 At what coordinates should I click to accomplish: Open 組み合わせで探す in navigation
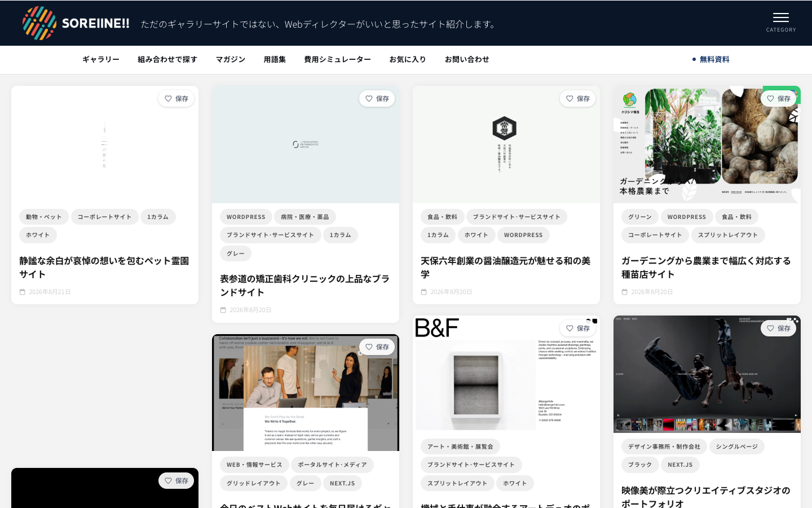[x=167, y=59]
